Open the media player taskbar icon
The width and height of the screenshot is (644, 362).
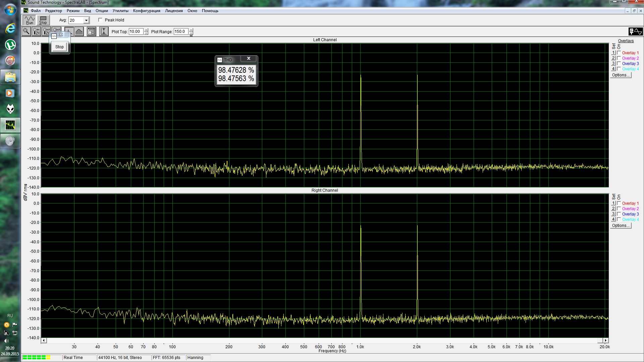10,93
